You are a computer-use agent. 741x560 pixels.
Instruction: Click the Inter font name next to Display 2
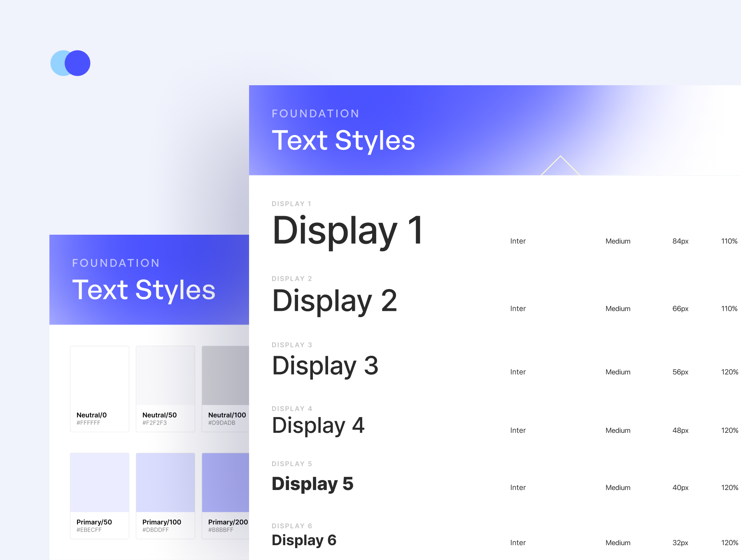(x=517, y=308)
